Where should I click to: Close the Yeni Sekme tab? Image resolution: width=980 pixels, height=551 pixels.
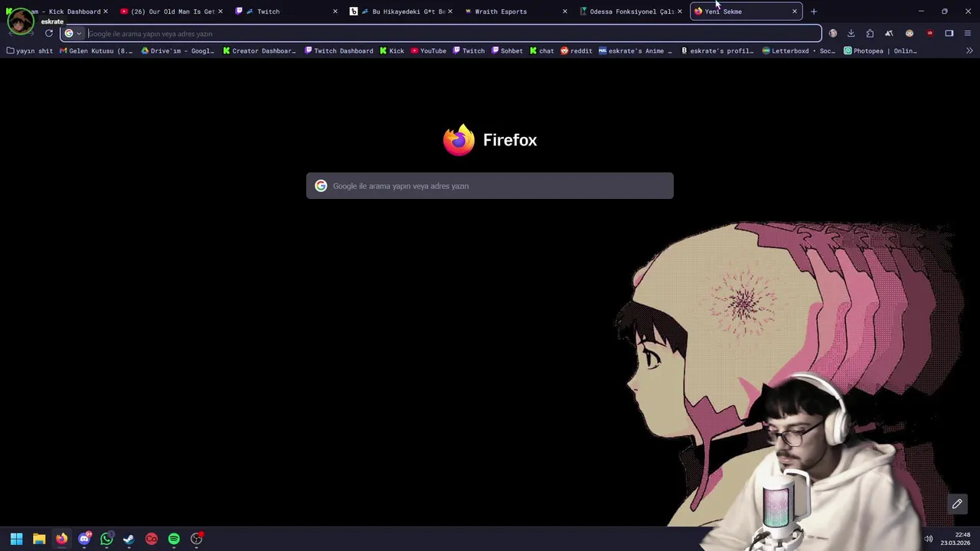(795, 11)
